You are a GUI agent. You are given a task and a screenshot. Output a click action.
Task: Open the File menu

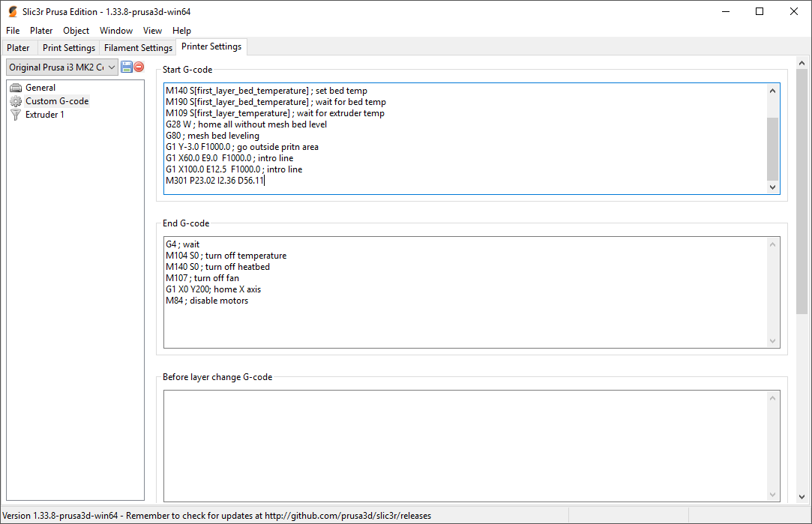(13, 31)
